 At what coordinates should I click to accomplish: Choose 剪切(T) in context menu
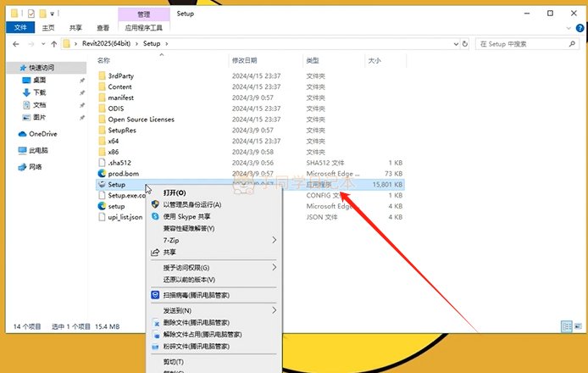pyautogui.click(x=173, y=362)
